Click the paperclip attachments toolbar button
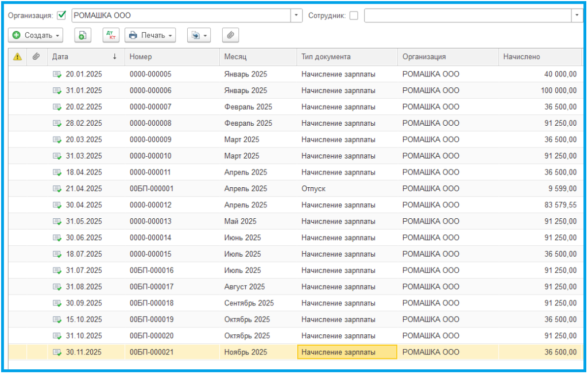The image size is (588, 375). click(x=230, y=36)
